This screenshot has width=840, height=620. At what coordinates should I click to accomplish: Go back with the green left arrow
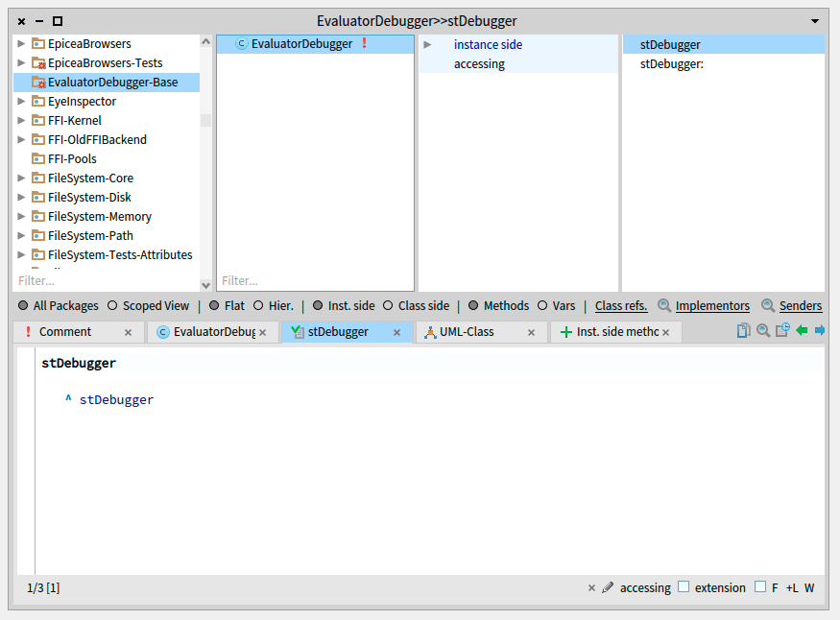click(802, 331)
